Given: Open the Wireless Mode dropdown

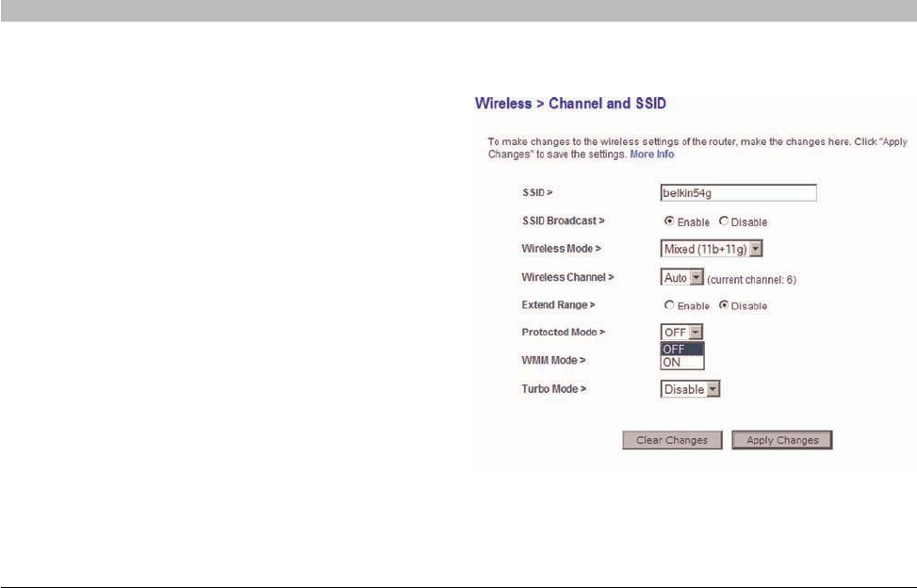Looking at the screenshot, I should [x=712, y=249].
